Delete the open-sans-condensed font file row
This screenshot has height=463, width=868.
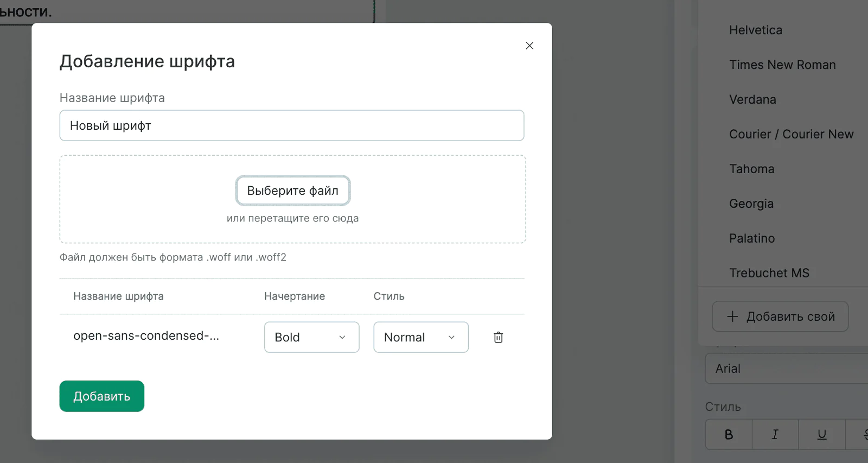(x=498, y=337)
